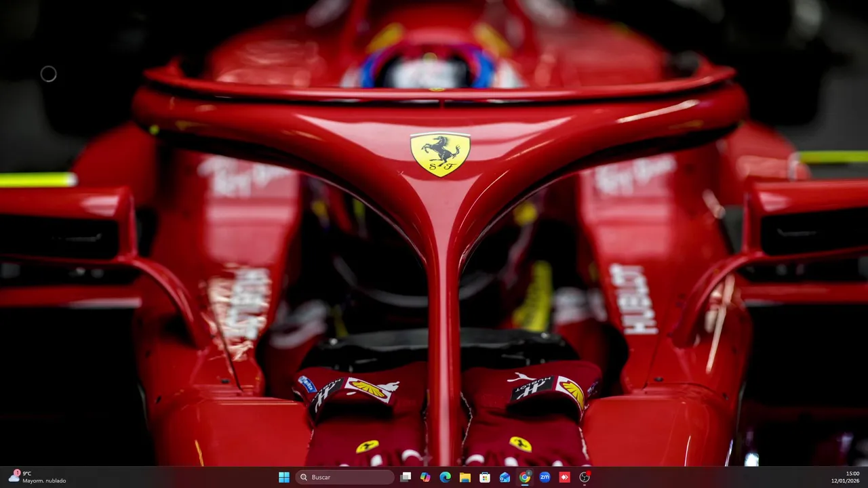This screenshot has width=868, height=488.
Task: Open the Outlook mail app icon
Action: click(505, 477)
